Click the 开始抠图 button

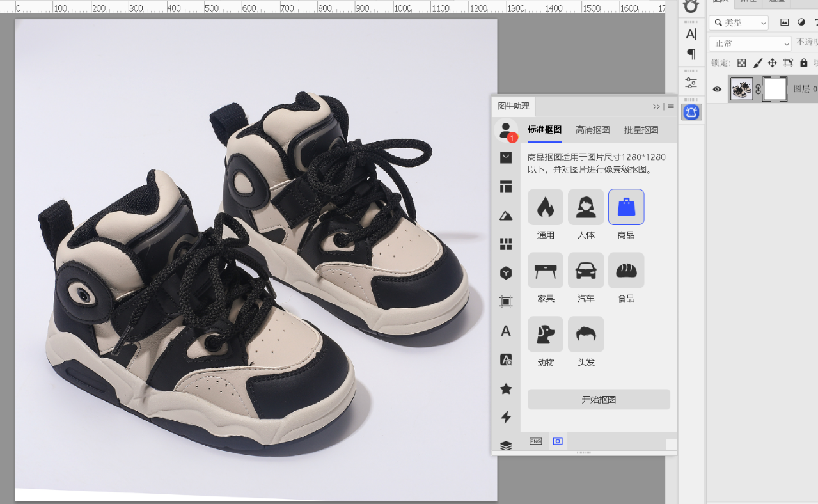599,399
